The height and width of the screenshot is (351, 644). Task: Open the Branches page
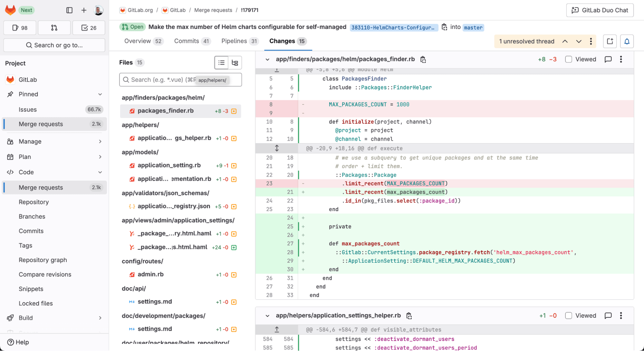(x=32, y=216)
